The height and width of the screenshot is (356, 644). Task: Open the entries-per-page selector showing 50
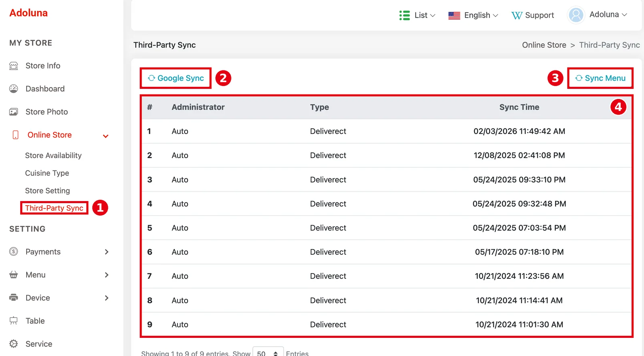coord(268,352)
